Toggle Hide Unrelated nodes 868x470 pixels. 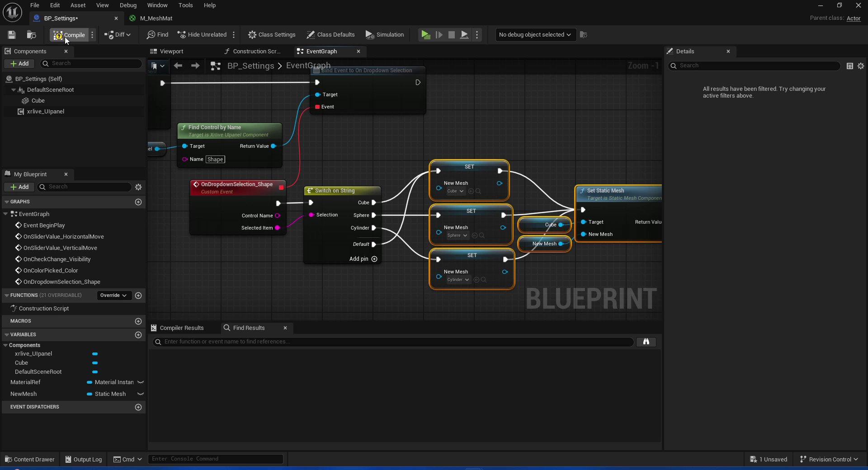click(202, 35)
